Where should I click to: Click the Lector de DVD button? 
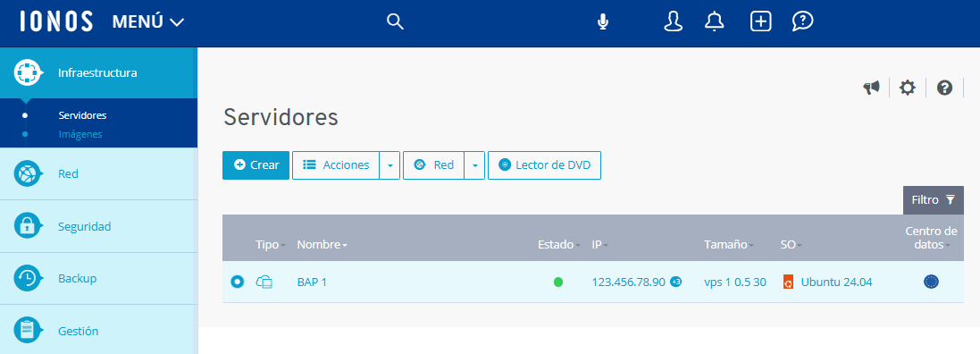[544, 165]
